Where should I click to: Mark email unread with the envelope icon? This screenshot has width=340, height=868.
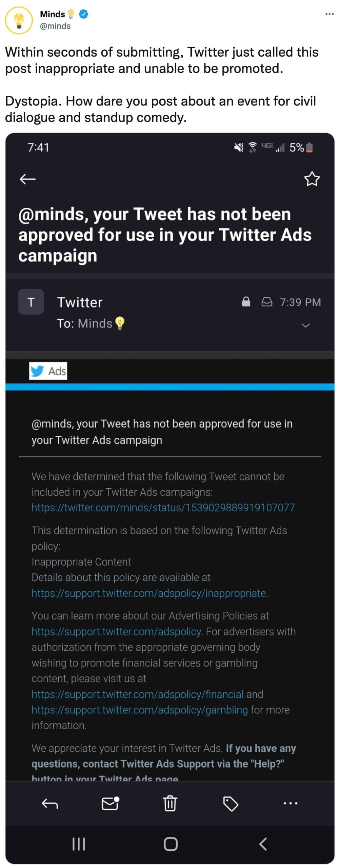(x=111, y=803)
